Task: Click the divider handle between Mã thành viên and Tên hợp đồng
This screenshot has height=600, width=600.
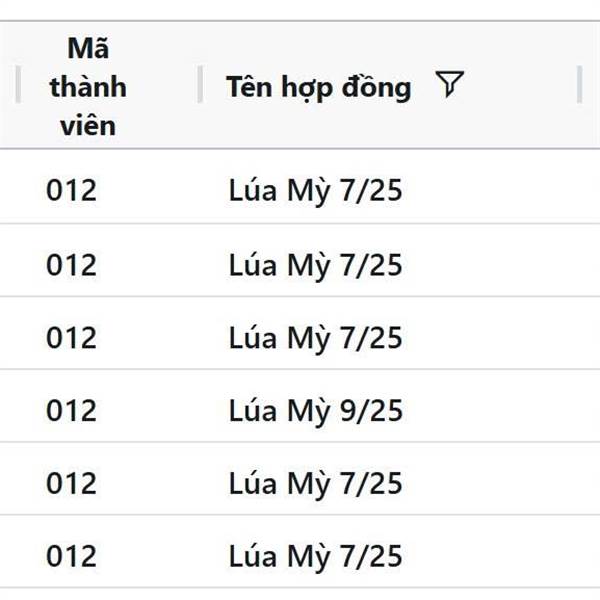Action: click(200, 84)
